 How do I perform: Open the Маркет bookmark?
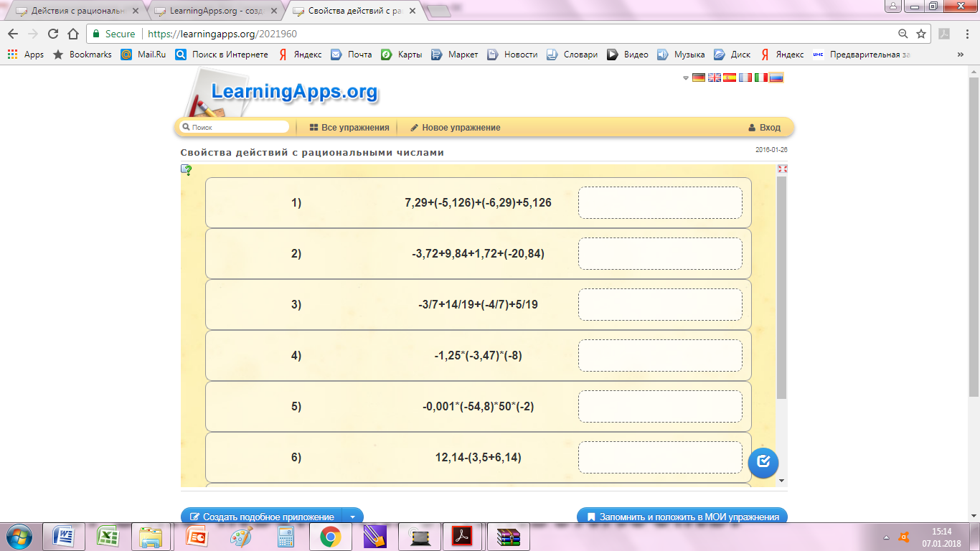pos(454,55)
